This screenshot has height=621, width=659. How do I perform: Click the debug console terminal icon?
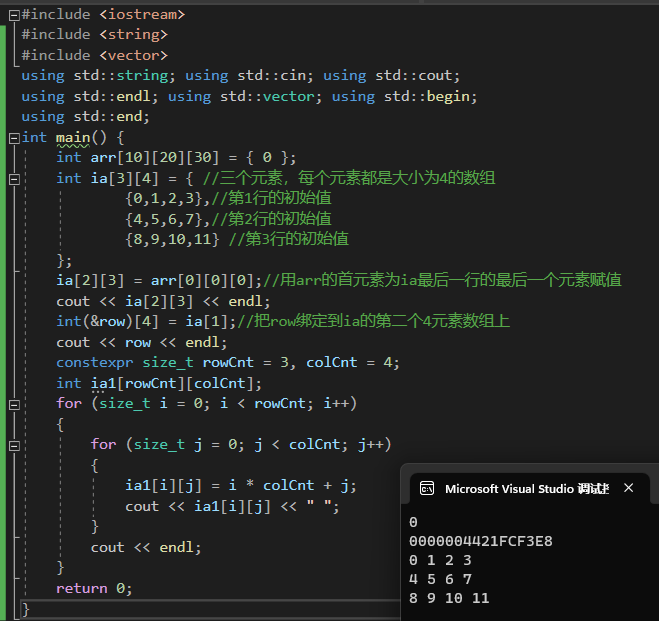[x=425, y=489]
